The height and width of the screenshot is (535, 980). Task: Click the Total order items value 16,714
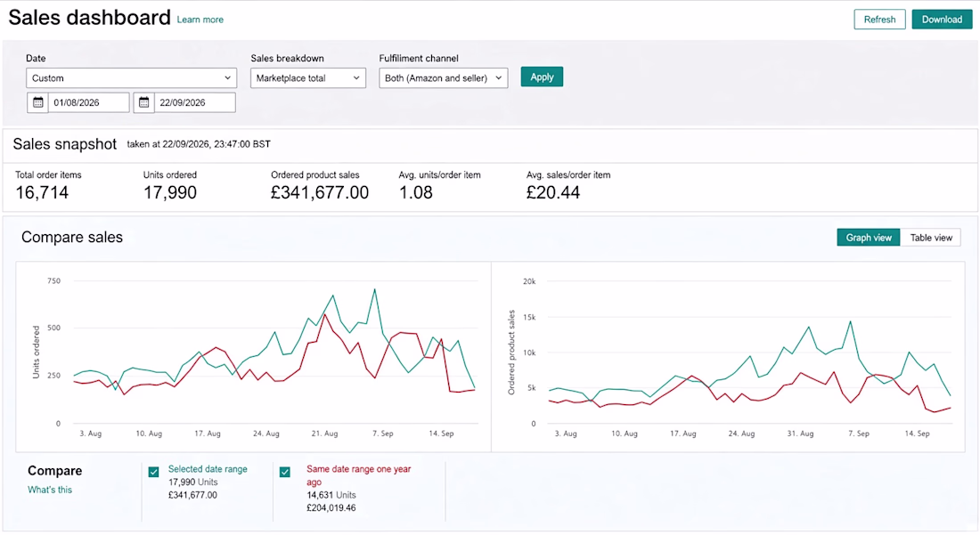tap(42, 193)
